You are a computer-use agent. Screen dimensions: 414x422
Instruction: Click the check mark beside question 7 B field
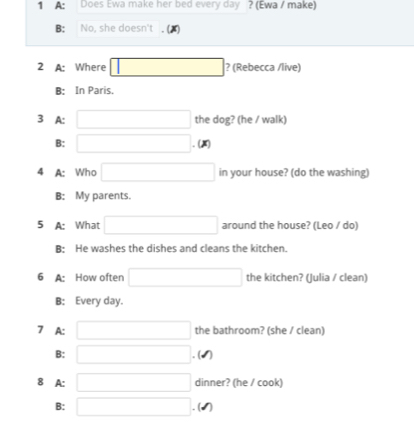(205, 355)
